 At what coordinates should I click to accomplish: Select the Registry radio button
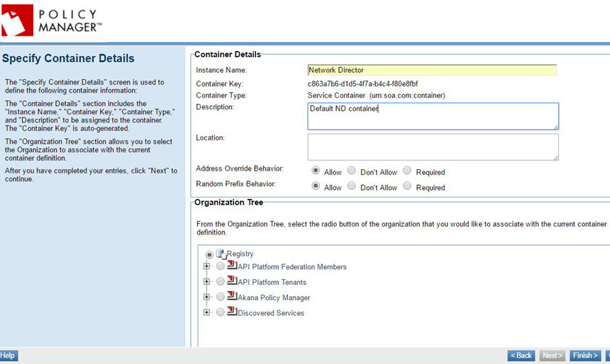click(x=209, y=255)
